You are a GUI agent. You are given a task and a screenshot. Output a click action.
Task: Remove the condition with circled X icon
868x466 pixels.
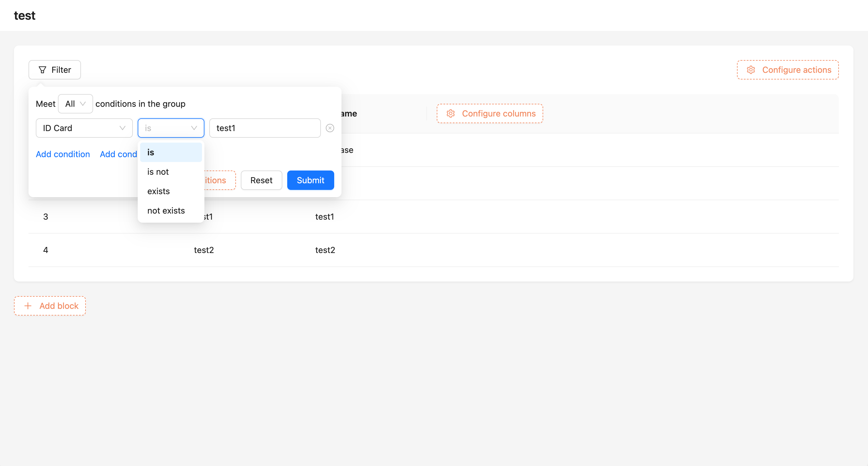[x=330, y=128]
